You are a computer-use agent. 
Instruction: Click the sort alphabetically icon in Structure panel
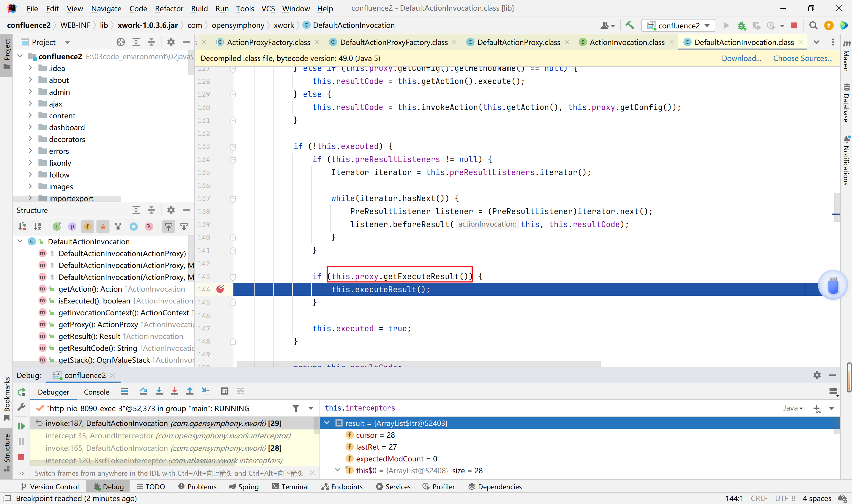coord(37,226)
